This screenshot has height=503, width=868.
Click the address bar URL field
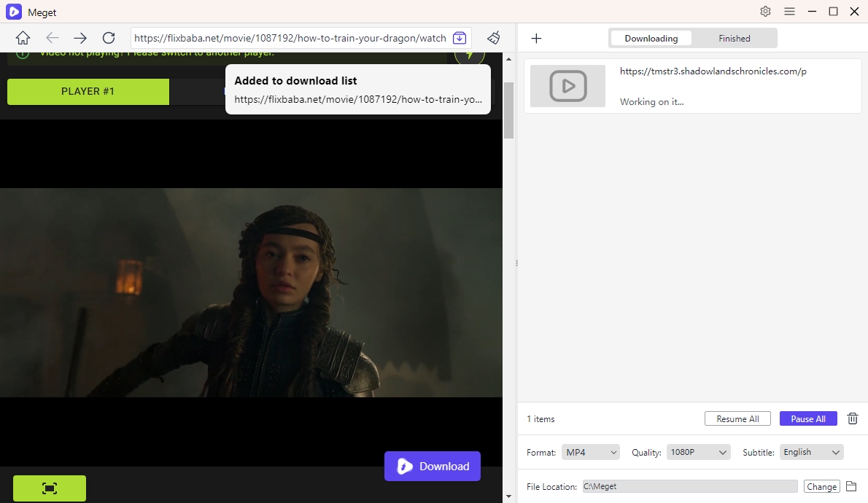click(290, 38)
